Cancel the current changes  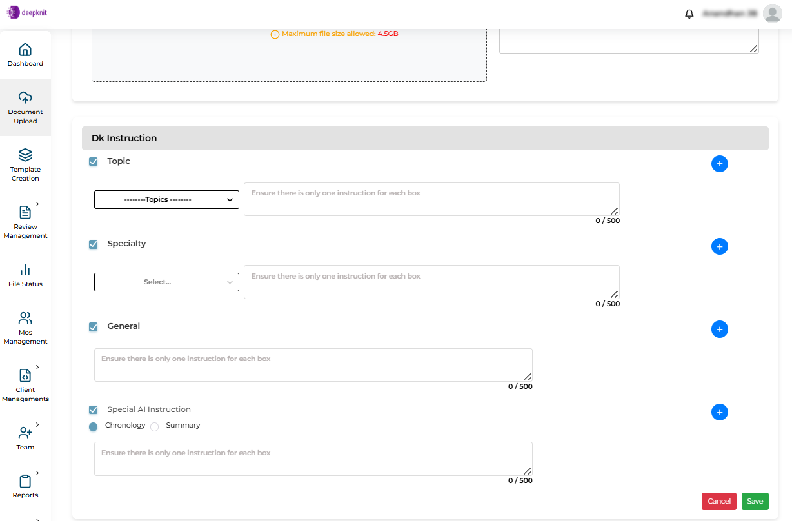[x=718, y=501]
